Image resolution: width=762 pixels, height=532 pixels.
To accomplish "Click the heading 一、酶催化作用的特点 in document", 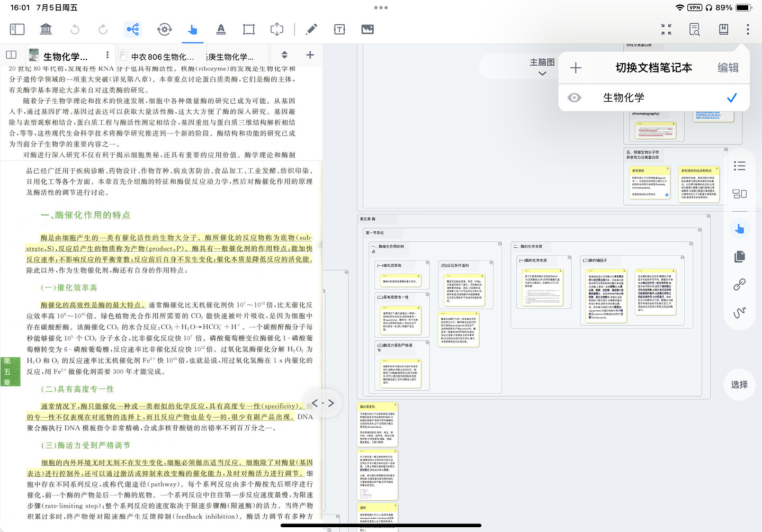I will coord(85,215).
